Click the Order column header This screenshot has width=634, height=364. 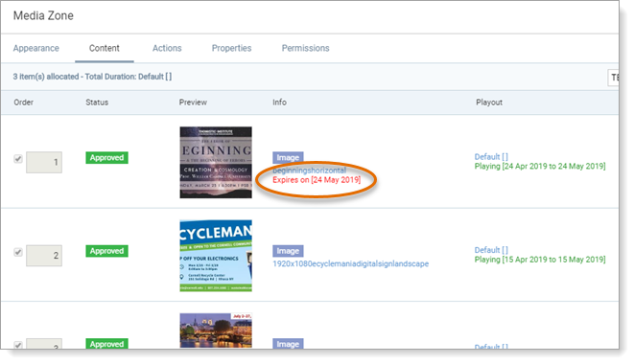coord(23,102)
